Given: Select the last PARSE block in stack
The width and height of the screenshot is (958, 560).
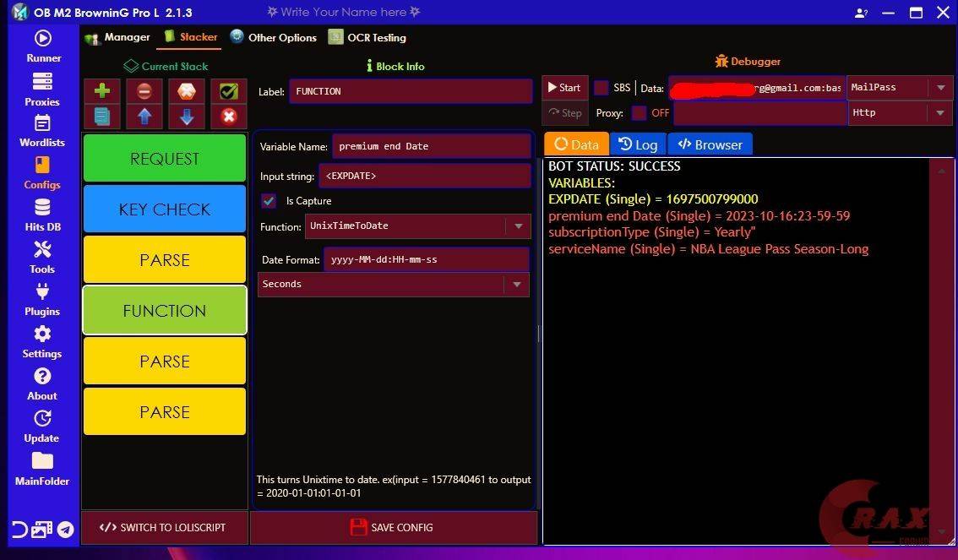Looking at the screenshot, I should pos(165,411).
